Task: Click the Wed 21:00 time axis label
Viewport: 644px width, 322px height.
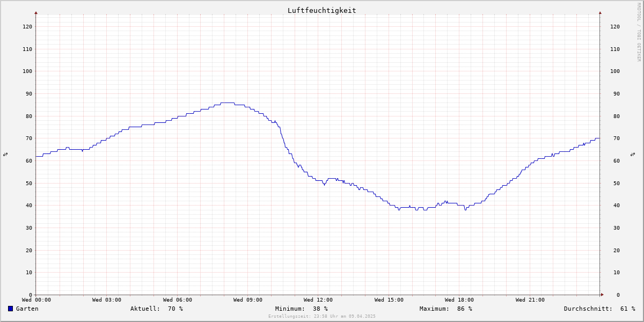Action: pyautogui.click(x=530, y=300)
